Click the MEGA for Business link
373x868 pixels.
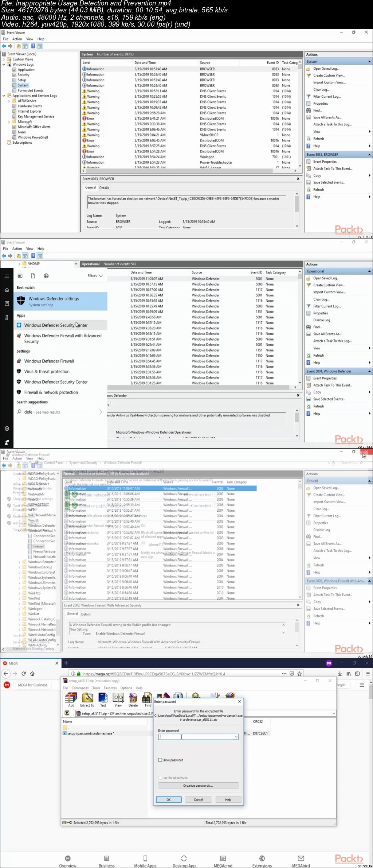33,685
